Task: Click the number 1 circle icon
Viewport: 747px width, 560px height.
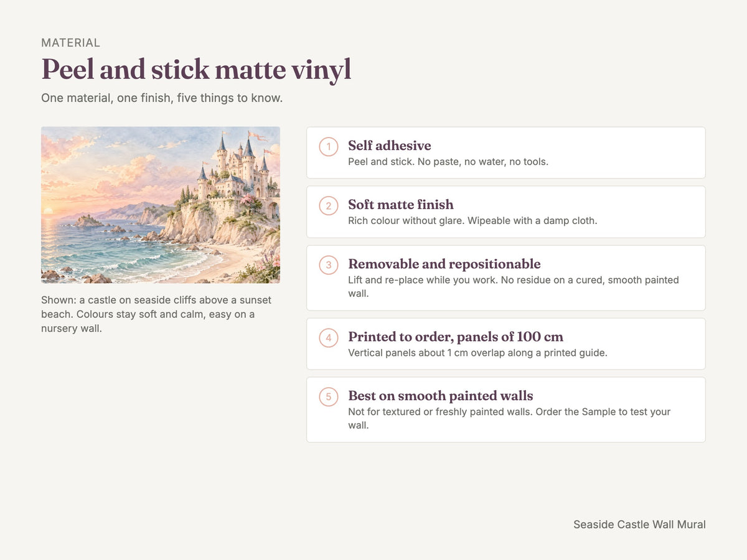Action: [329, 147]
